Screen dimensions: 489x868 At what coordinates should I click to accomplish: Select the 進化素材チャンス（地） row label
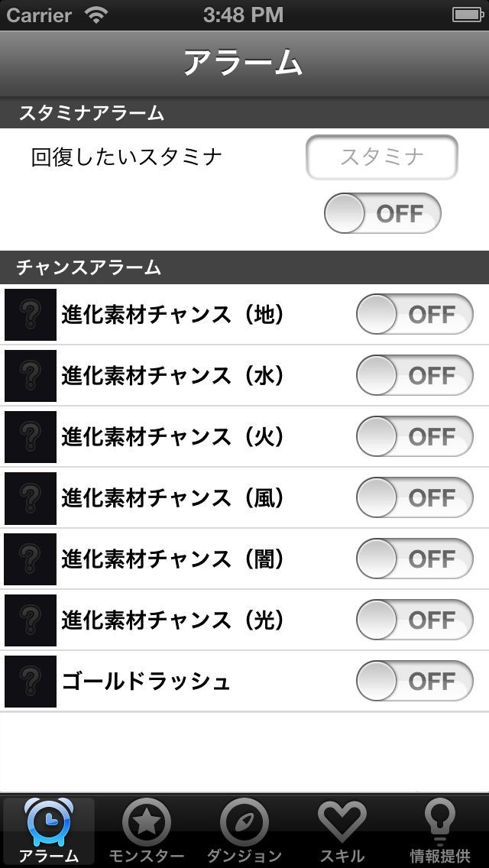[x=173, y=315]
